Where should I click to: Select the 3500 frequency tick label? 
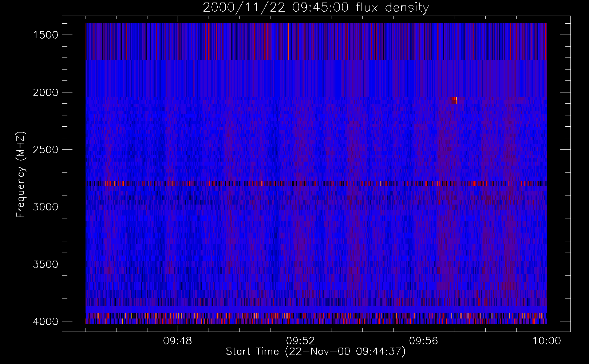tap(46, 264)
